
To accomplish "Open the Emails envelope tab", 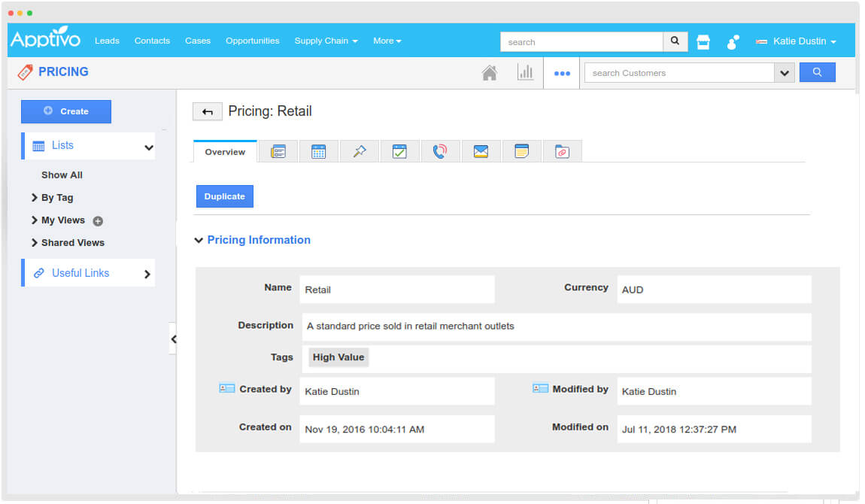I will (x=481, y=150).
